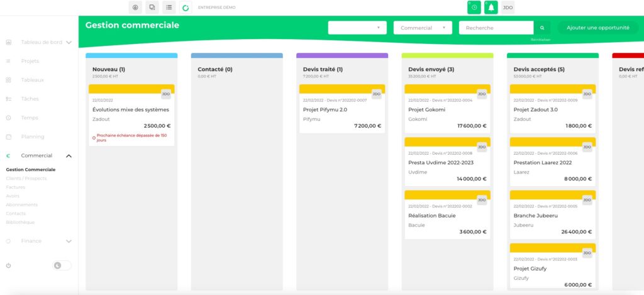The image size is (644, 295).
Task: Click the Recherche search field
Action: pyautogui.click(x=496, y=28)
